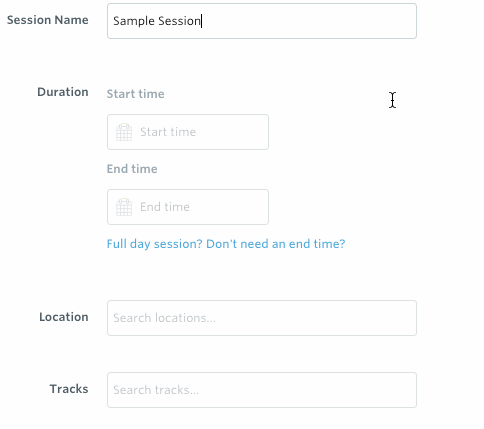The width and height of the screenshot is (484, 429).
Task: Open the End time calendar icon
Action: coord(124,207)
